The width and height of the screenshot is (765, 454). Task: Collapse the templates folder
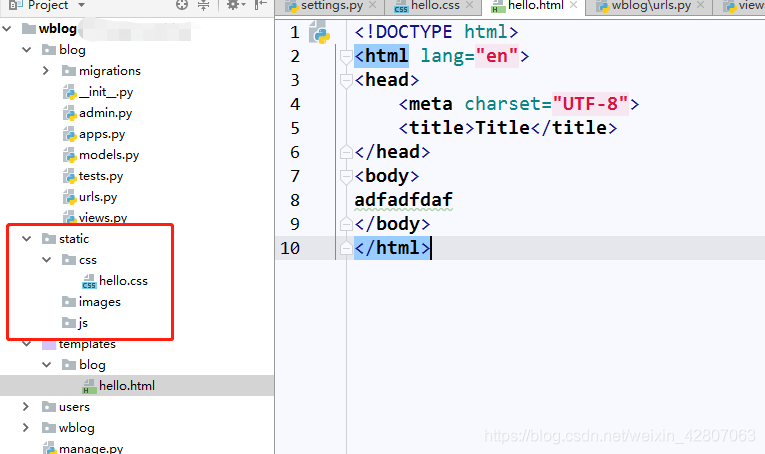(x=27, y=344)
